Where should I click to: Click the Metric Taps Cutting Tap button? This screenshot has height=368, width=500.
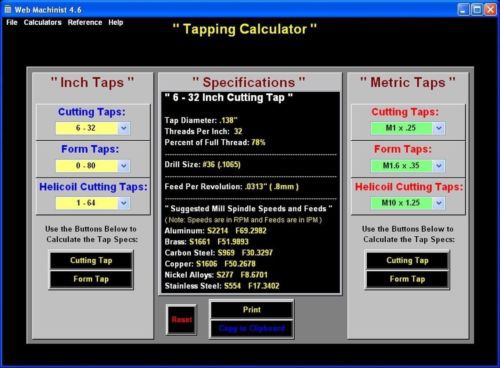407,261
